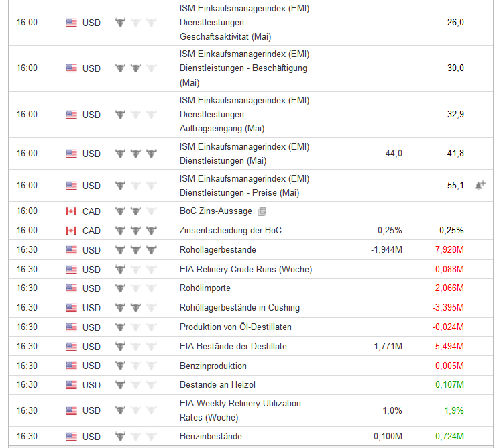Click the US flag in the Rohöllagerbestände row
This screenshot has width=495, height=448.
tap(72, 250)
